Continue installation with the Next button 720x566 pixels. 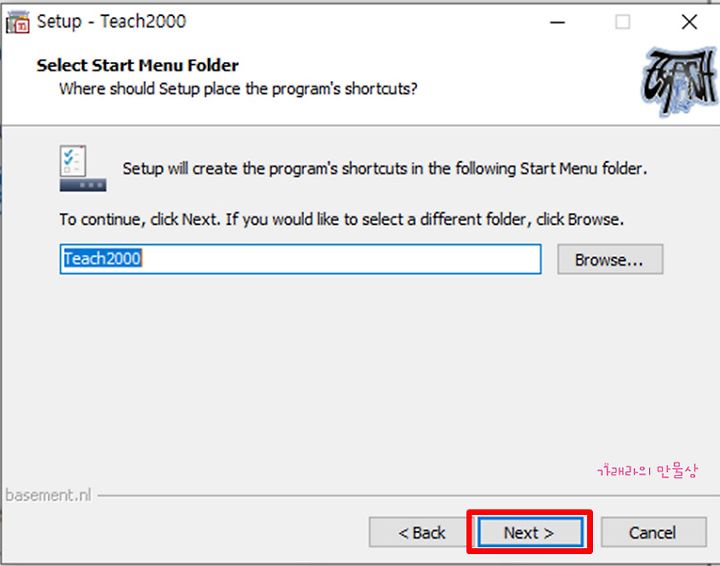530,532
